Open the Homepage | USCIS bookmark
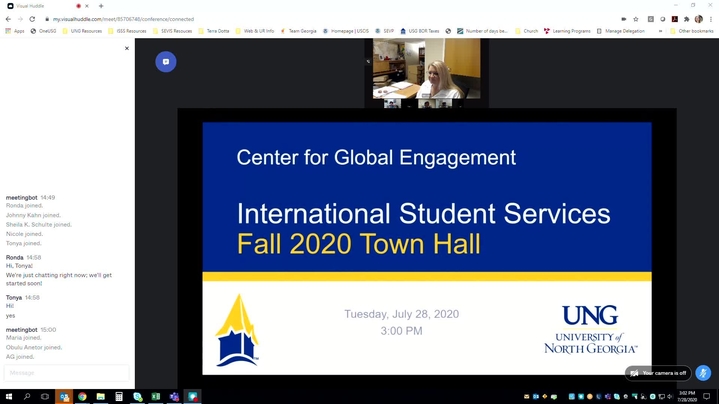719x404 pixels. (x=346, y=31)
